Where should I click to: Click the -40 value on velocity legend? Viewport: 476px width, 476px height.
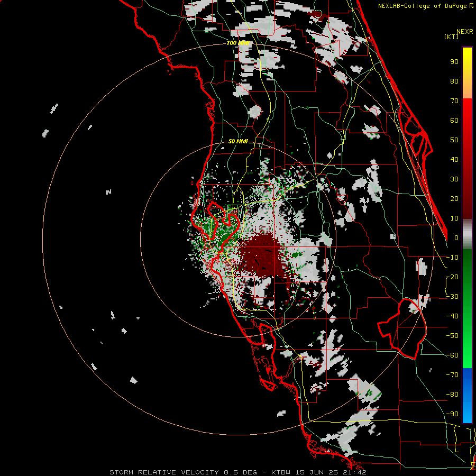[x=452, y=316]
